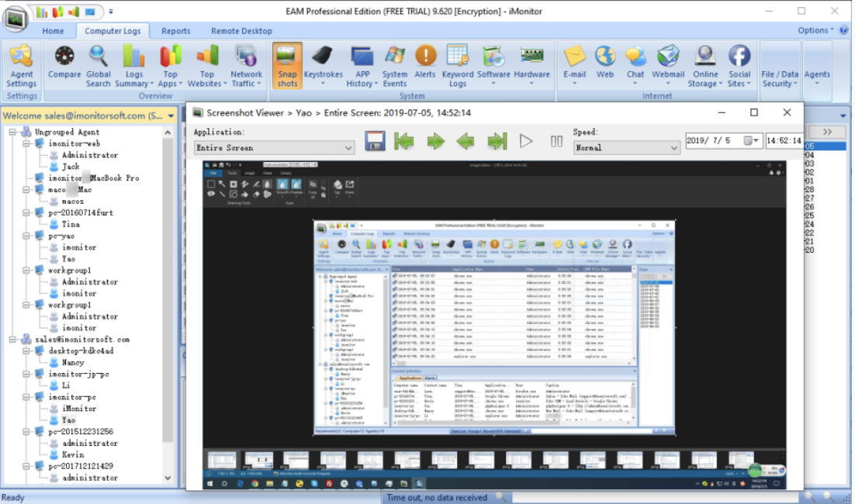
Task: Jump to the last screenshot
Action: tap(497, 142)
